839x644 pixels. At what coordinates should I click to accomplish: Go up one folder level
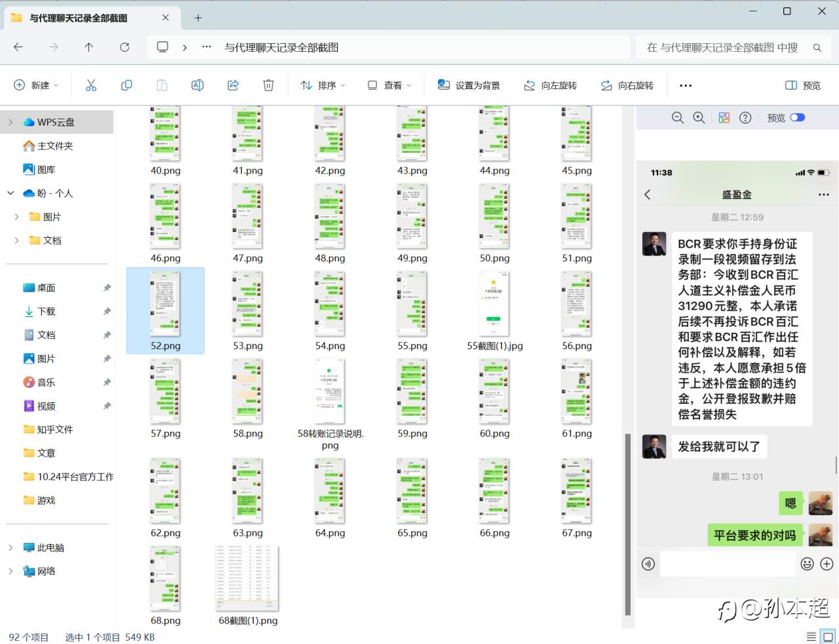[x=89, y=47]
